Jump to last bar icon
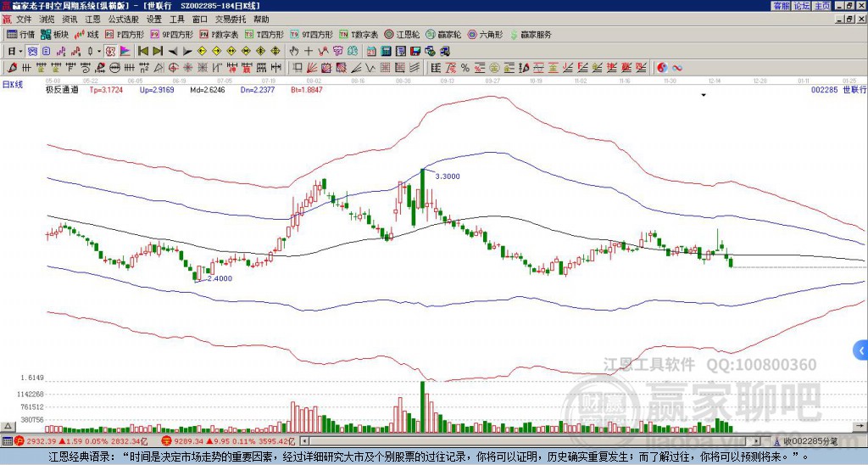 click(x=158, y=52)
